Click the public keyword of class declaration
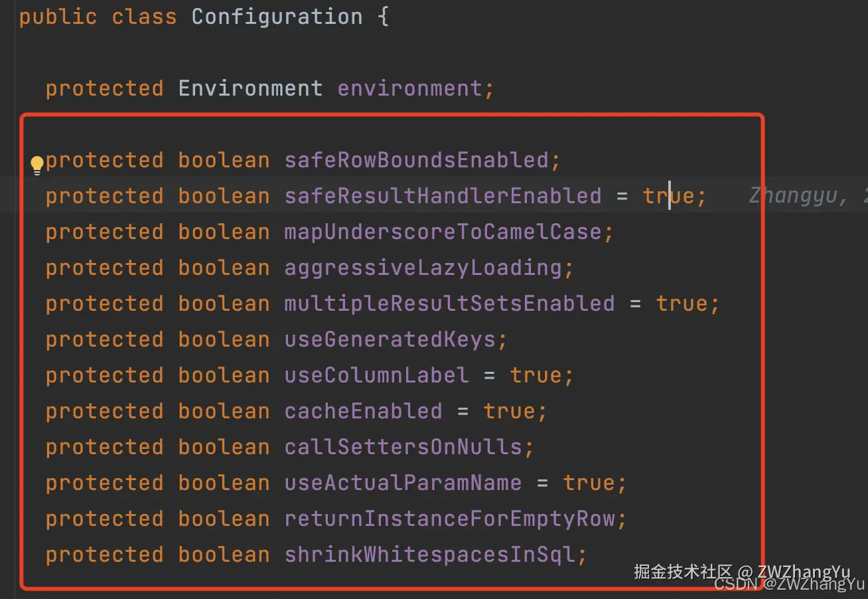The image size is (868, 599). click(x=58, y=17)
